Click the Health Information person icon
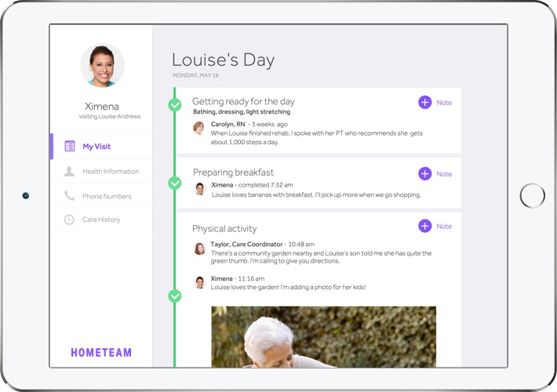 coord(70,172)
